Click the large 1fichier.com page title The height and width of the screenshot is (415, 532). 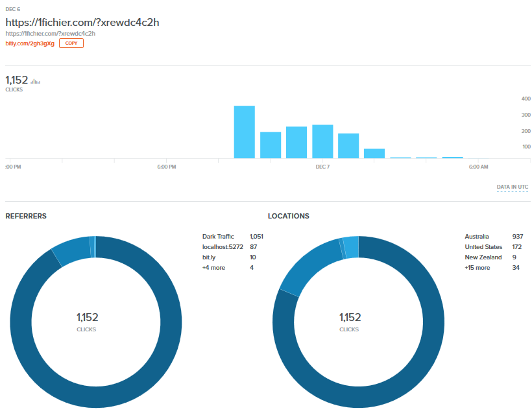pos(82,23)
